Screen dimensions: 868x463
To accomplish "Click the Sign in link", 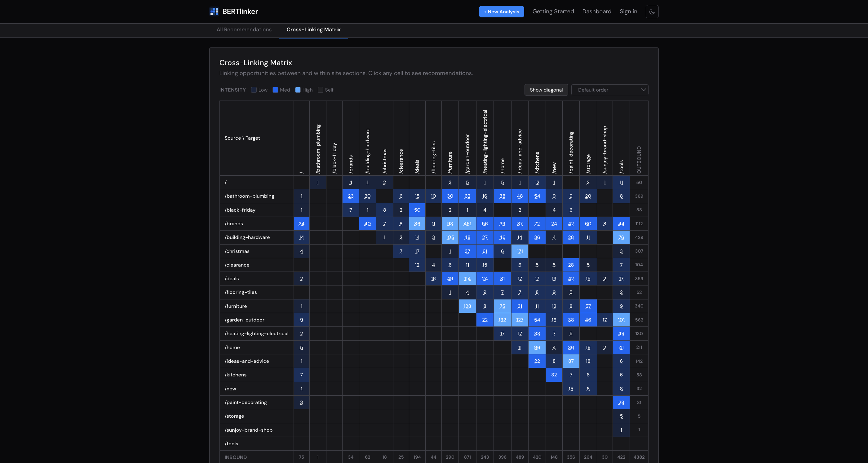I will click(628, 11).
